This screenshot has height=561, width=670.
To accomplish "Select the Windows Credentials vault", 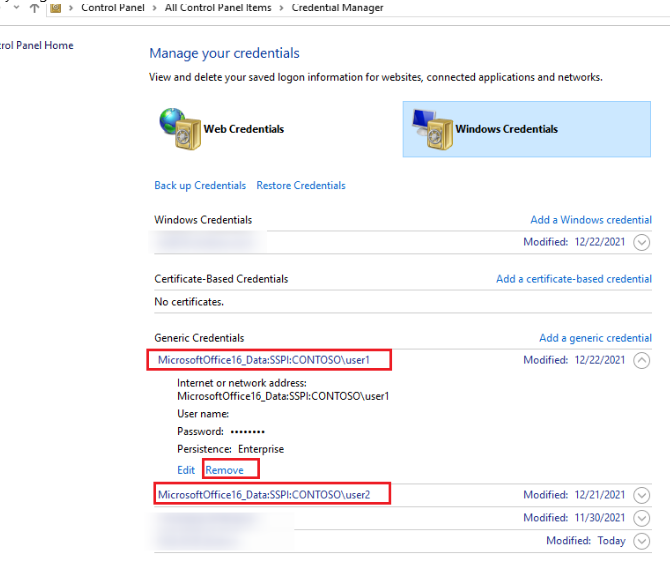I will 526,129.
